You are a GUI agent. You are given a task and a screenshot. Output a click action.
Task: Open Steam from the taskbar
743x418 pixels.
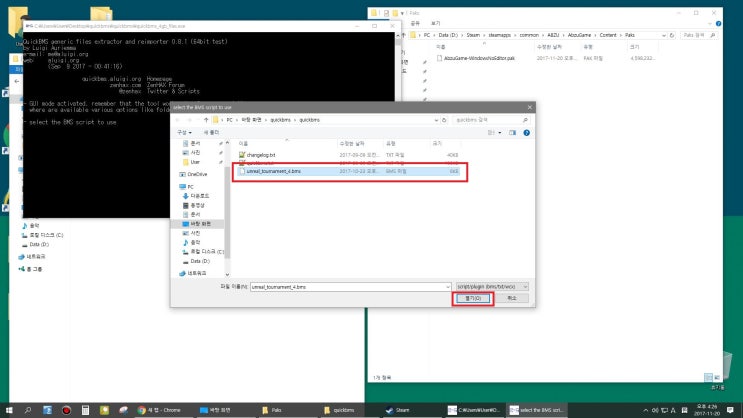pos(401,409)
